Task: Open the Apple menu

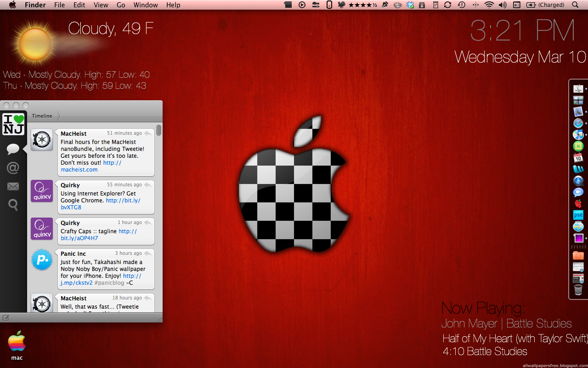Action: 12,5
